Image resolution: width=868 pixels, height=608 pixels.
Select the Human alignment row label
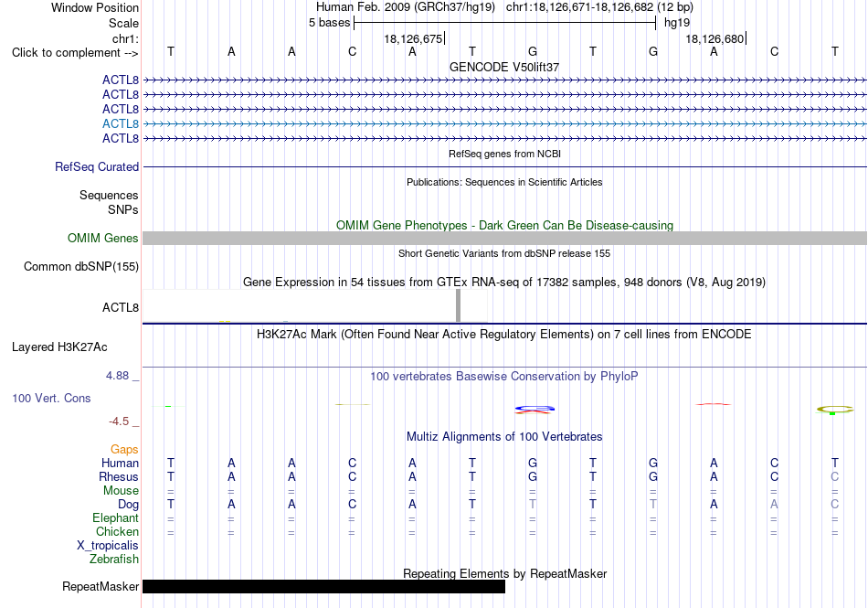120,463
